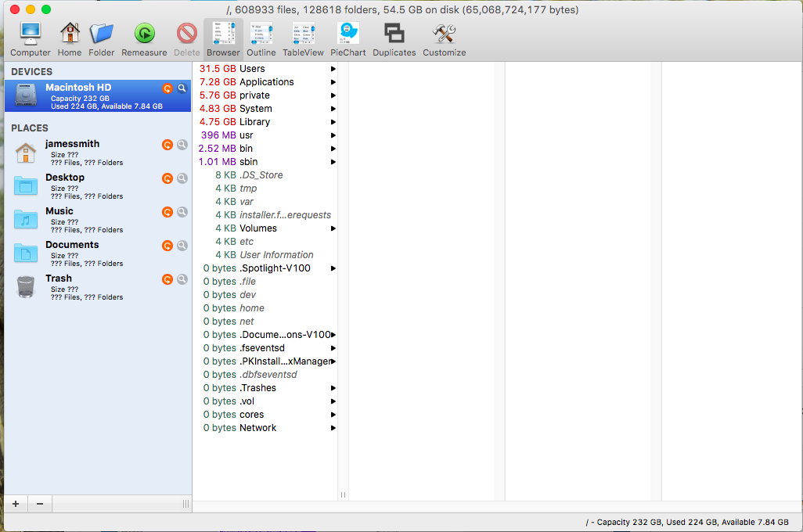Select the Users 31.5 GB row
This screenshot has height=532, width=803.
pyautogui.click(x=265, y=69)
